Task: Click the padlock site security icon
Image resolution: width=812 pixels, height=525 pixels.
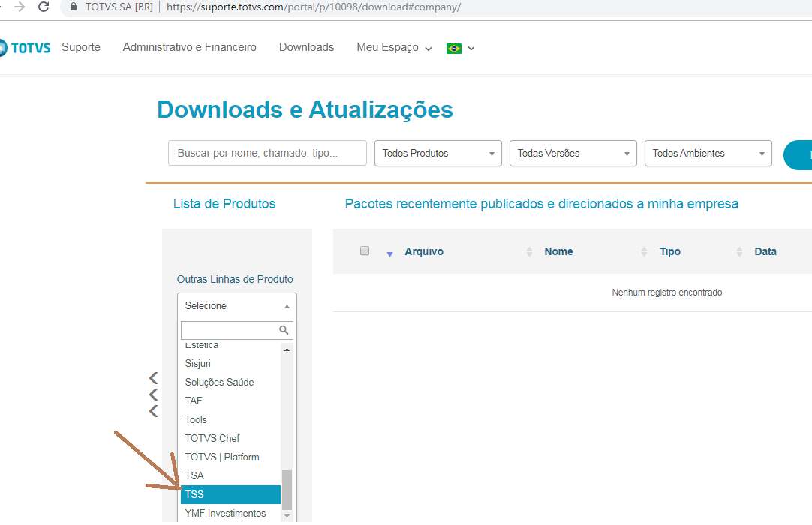Action: 74,7
